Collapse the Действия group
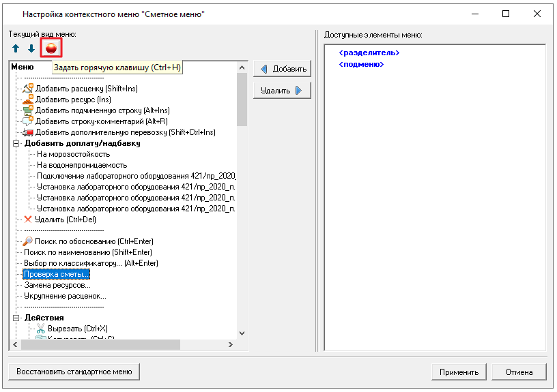The height and width of the screenshot is (392, 557). [16, 318]
